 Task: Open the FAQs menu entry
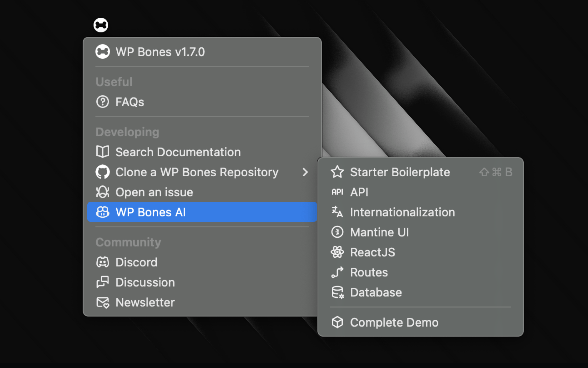[130, 102]
